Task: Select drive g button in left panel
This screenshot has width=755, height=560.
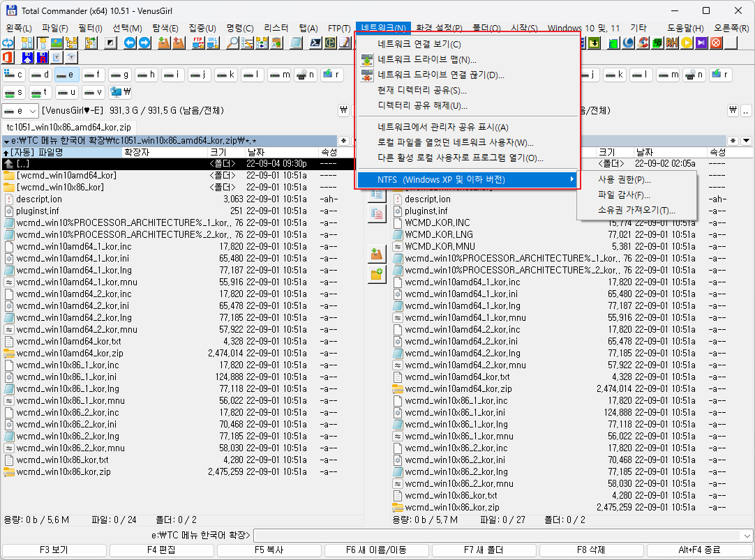Action: point(119,75)
